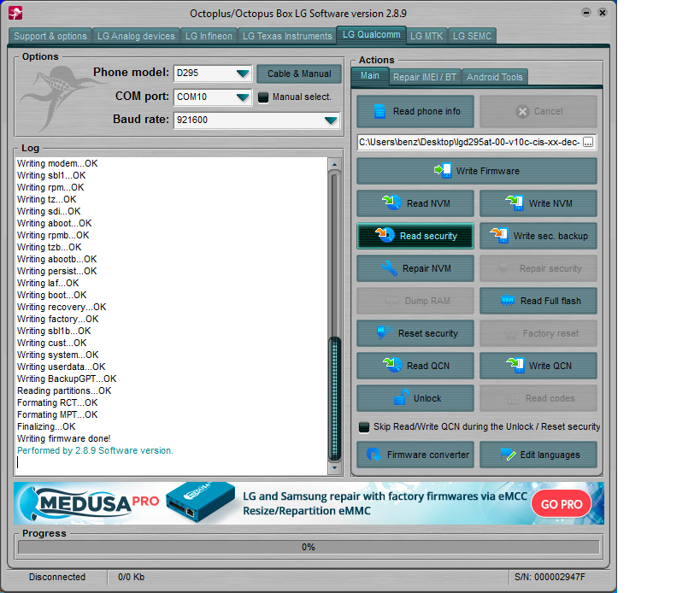Click log line 'Performed by 2.8.9 Software version.'
Image resolution: width=700 pixels, height=593 pixels.
95,450
